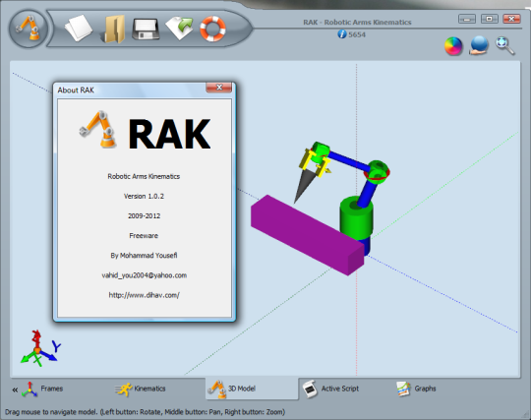Select the 3D Model tab
The width and height of the screenshot is (531, 420).
(252, 389)
